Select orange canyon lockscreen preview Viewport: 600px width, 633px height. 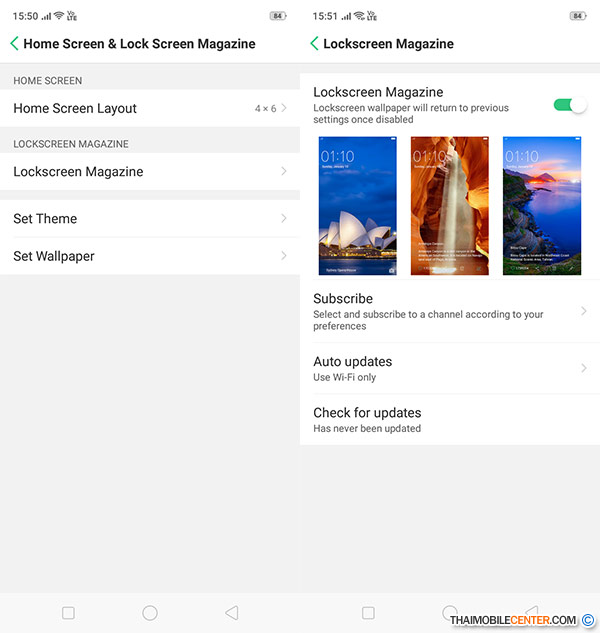pos(449,205)
